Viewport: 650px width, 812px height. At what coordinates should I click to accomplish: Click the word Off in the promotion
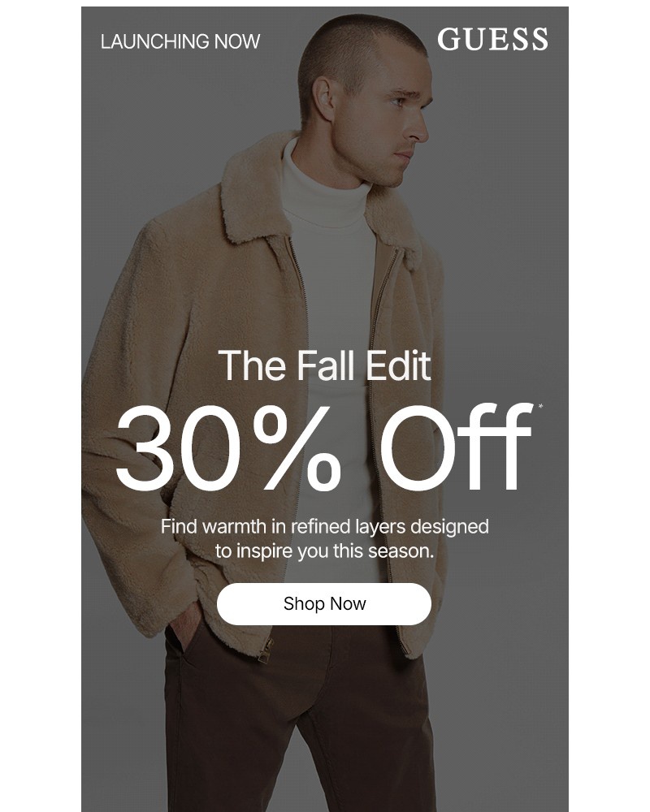(x=457, y=447)
